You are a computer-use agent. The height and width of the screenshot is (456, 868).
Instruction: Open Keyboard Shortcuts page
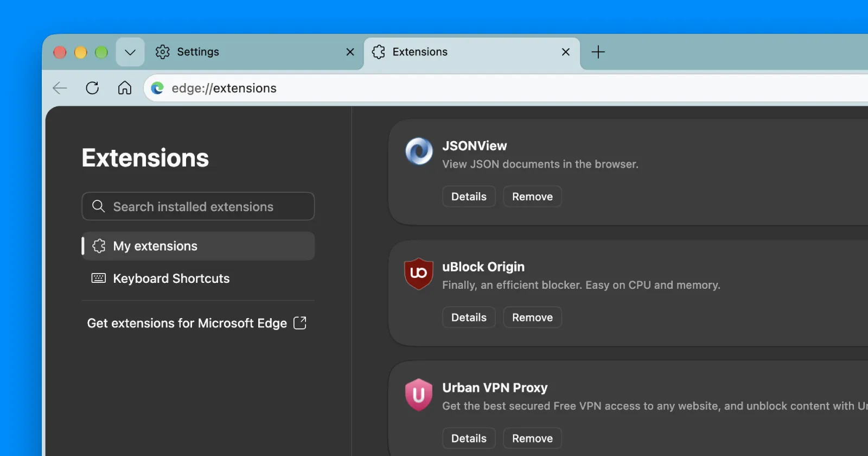(198, 278)
